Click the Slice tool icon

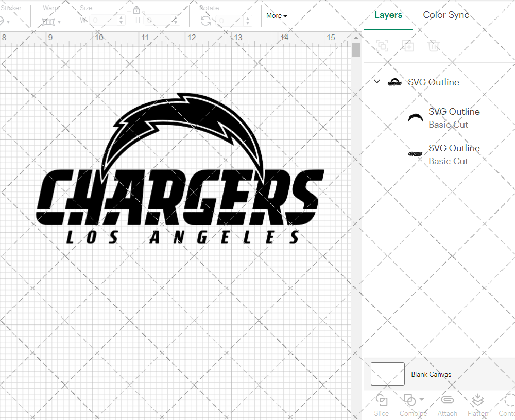pyautogui.click(x=382, y=400)
